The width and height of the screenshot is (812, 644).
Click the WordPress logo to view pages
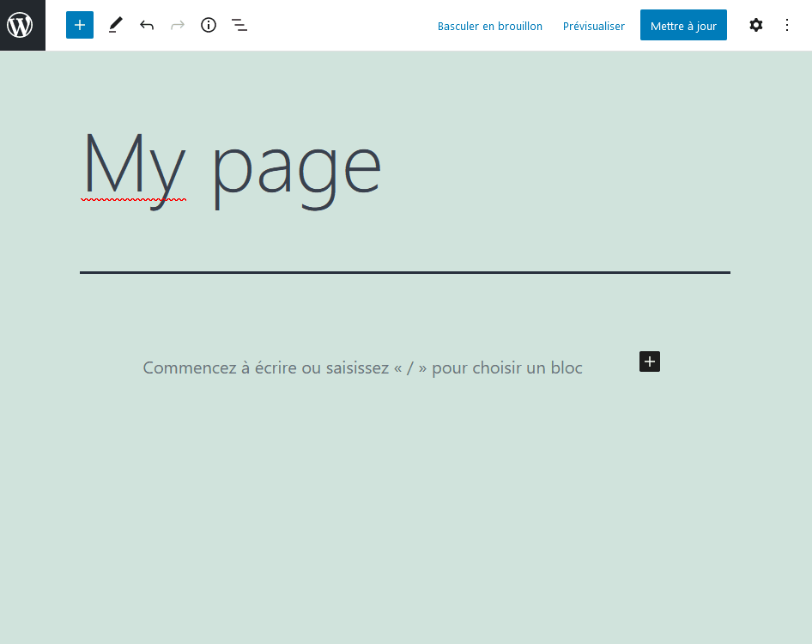tap(22, 25)
